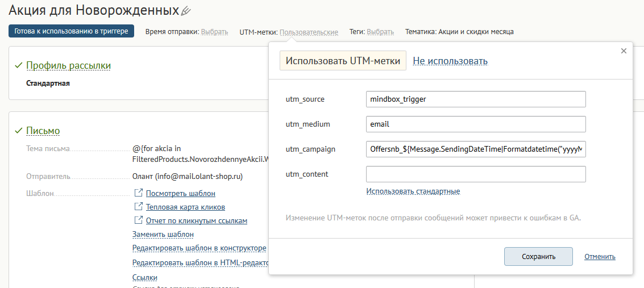The height and width of the screenshot is (288, 644).
Task: Click the green checkmark beside Письмо
Action: tap(18, 131)
